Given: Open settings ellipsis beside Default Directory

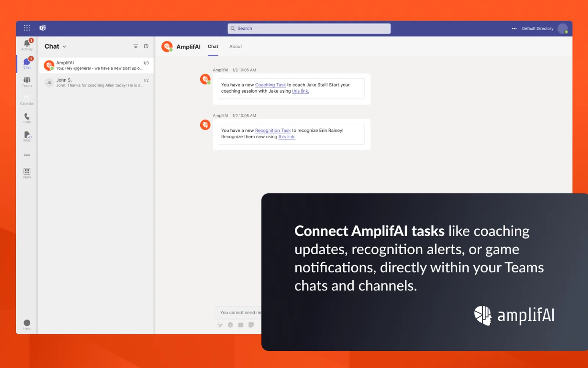Looking at the screenshot, I should (514, 28).
